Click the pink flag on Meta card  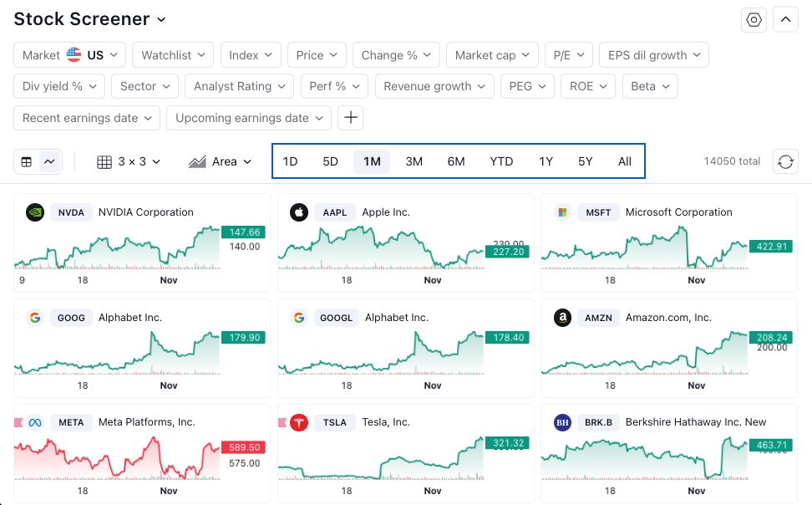tap(18, 422)
